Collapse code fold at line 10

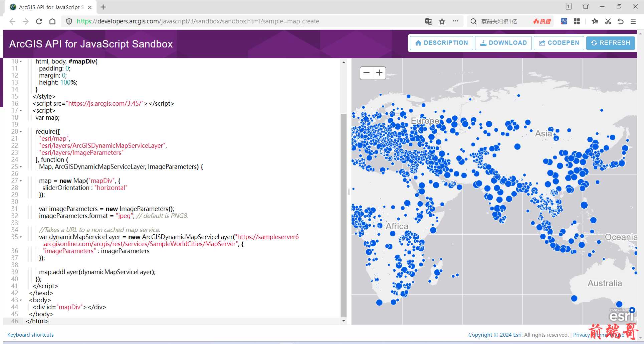coord(21,62)
